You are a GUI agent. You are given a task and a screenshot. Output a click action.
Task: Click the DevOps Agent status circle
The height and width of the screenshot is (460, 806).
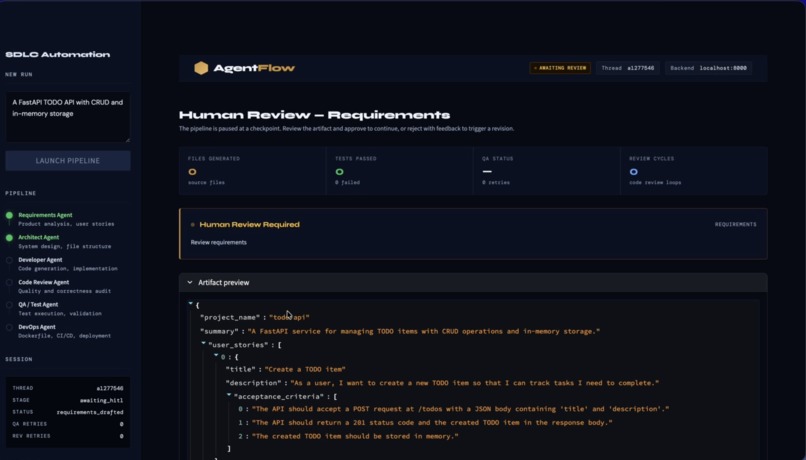pos(9,327)
